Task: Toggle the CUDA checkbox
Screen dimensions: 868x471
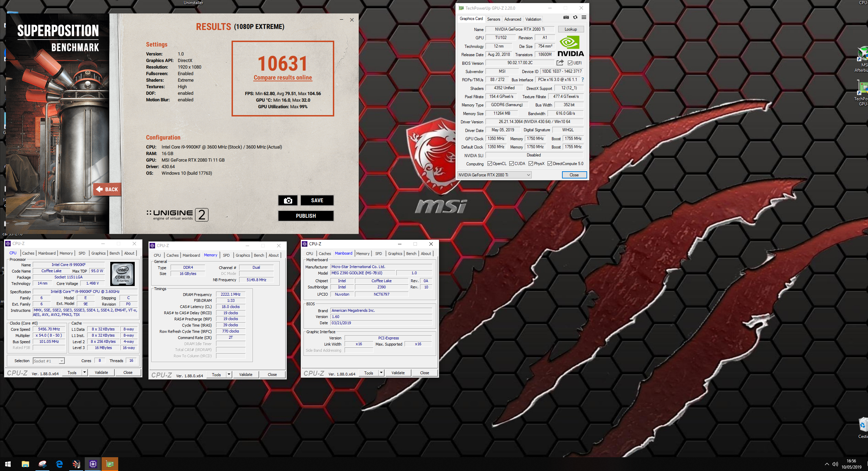Action: [x=511, y=164]
